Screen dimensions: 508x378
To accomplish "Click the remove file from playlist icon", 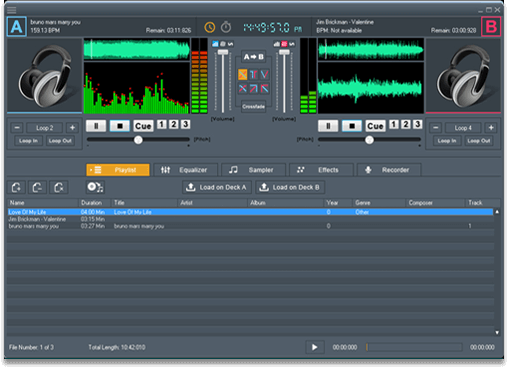I will click(x=37, y=187).
